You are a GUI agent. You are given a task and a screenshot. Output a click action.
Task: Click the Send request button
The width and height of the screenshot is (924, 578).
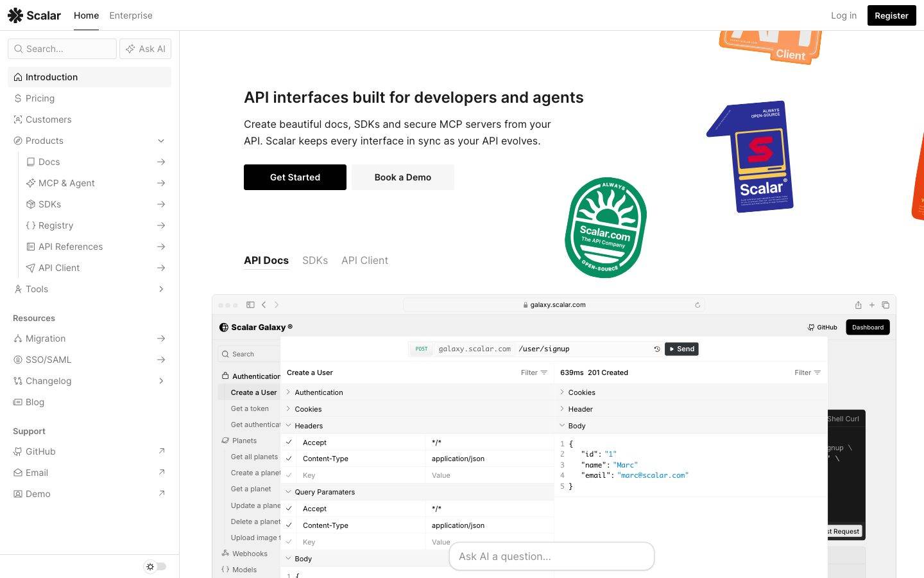pyautogui.click(x=681, y=349)
